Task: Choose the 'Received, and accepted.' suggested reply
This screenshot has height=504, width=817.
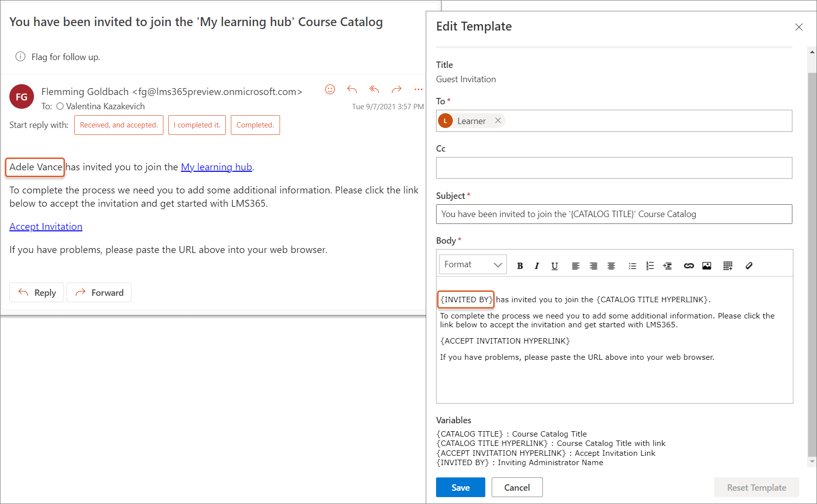Action: pos(119,125)
